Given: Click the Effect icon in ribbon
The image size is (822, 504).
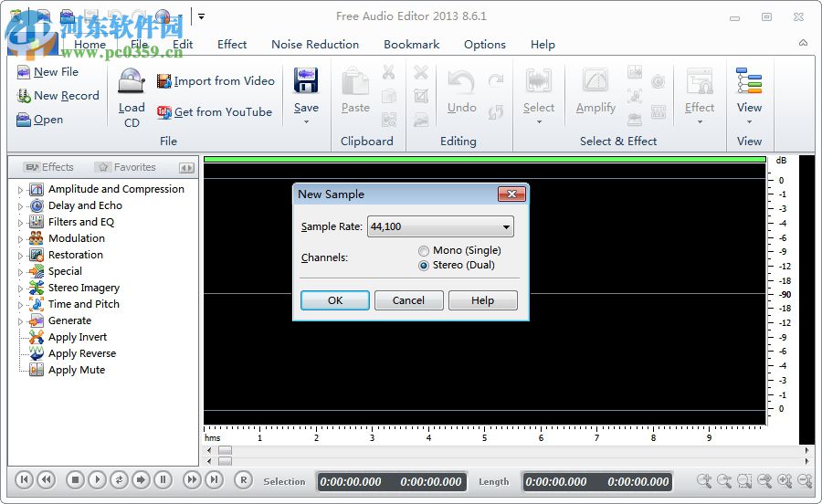Looking at the screenshot, I should pyautogui.click(x=700, y=81).
